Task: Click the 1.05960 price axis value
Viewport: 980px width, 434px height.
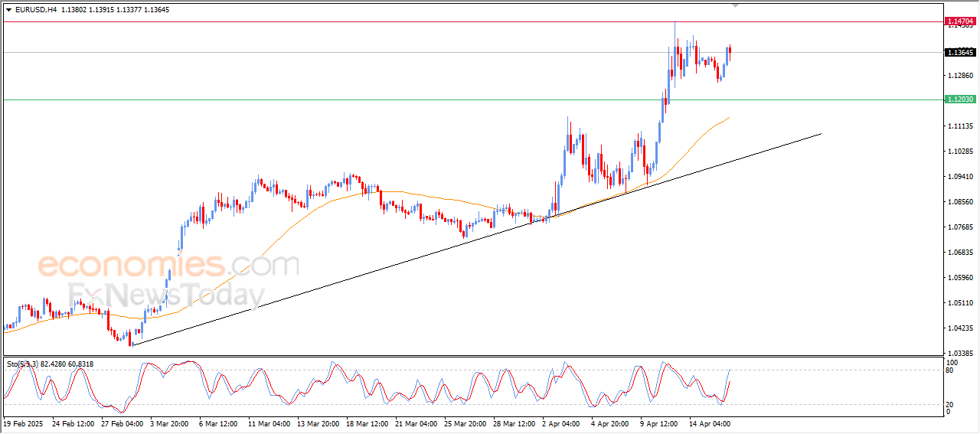Action: pos(960,278)
